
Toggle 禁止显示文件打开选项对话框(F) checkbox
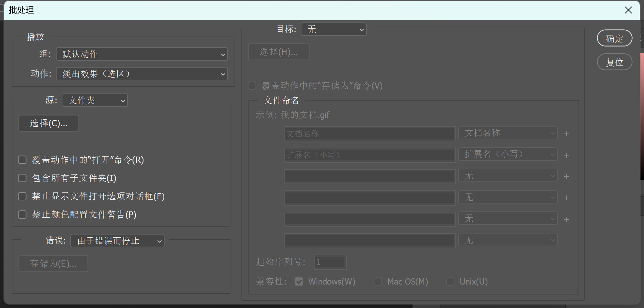22,196
